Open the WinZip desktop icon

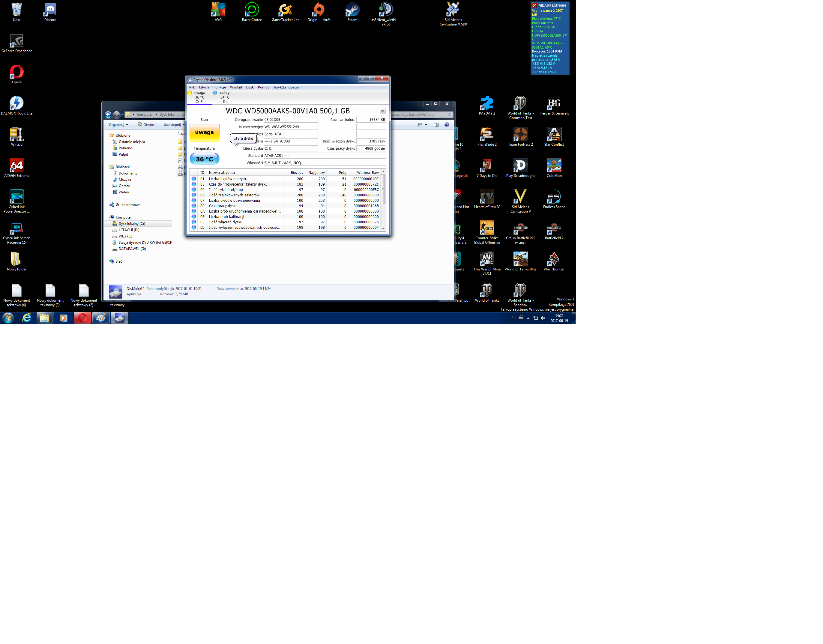point(16,137)
